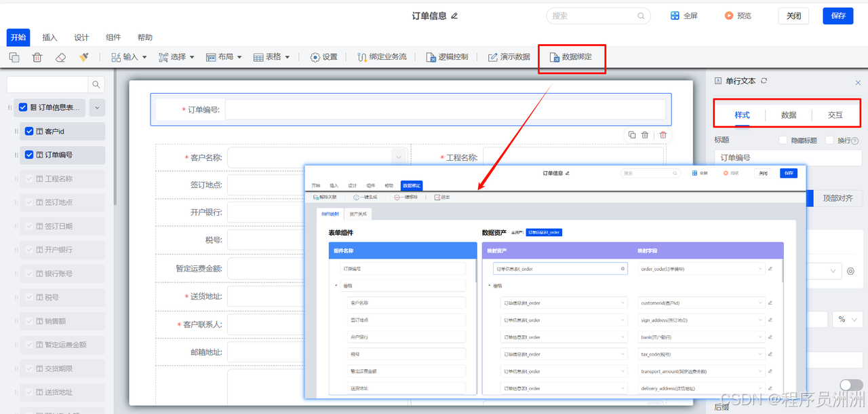Switch to the 插入 ribbon tab
Screen dimensions: 868x414
(x=50, y=37)
